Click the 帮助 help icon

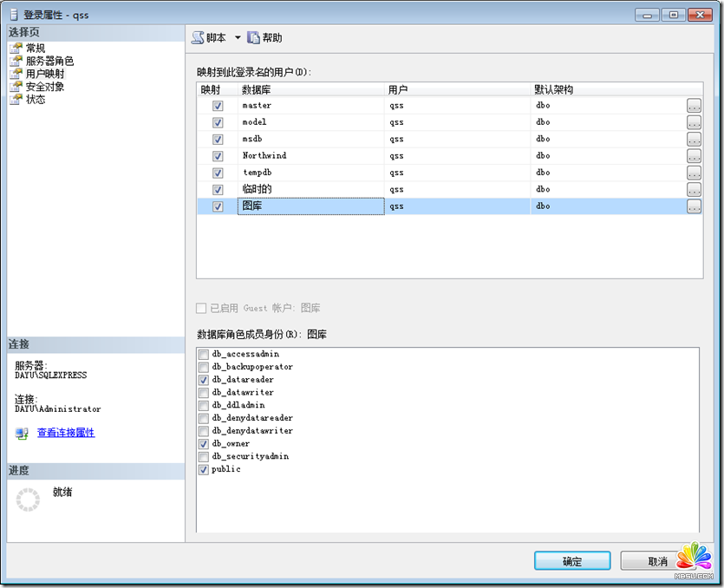tap(253, 38)
